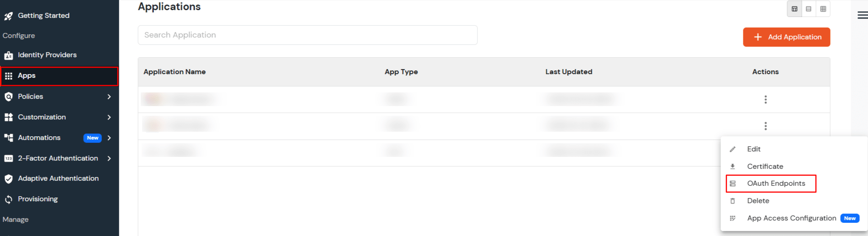868x236 pixels.
Task: Open the second row's three-dot actions menu
Action: (x=765, y=126)
